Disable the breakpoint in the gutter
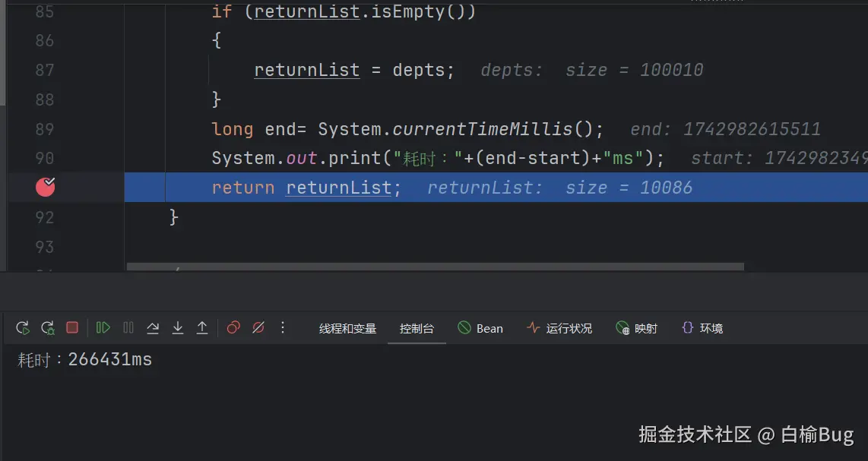 45,187
